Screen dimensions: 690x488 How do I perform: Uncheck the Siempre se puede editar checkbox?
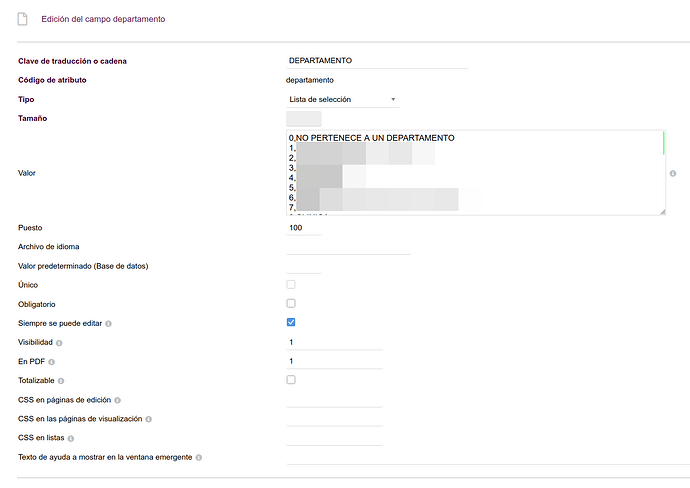click(291, 323)
